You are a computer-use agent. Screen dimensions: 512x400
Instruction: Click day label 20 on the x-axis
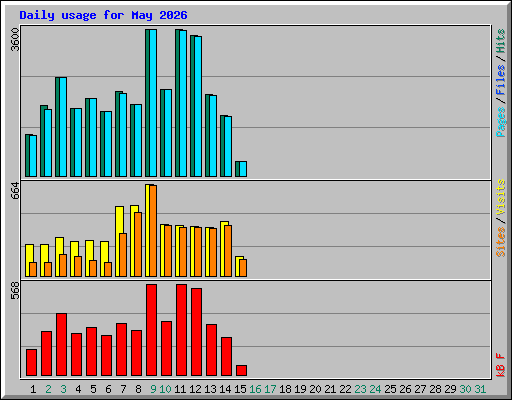315,389
